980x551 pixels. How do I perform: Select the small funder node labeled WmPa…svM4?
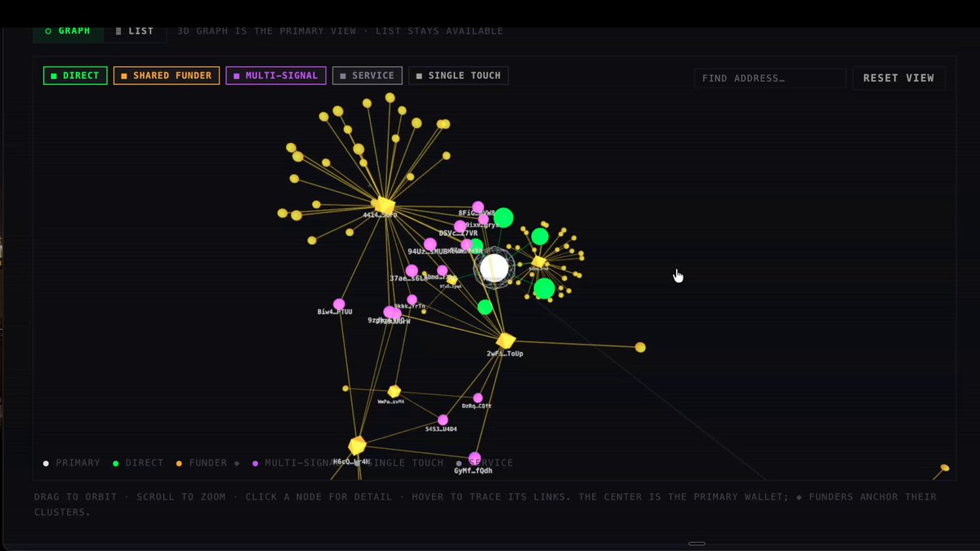[x=394, y=392]
